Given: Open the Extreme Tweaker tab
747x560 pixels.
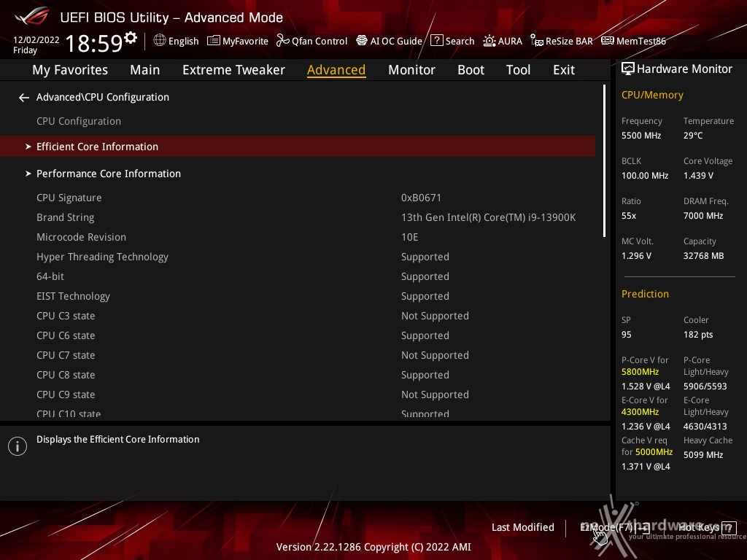Looking at the screenshot, I should [x=233, y=70].
